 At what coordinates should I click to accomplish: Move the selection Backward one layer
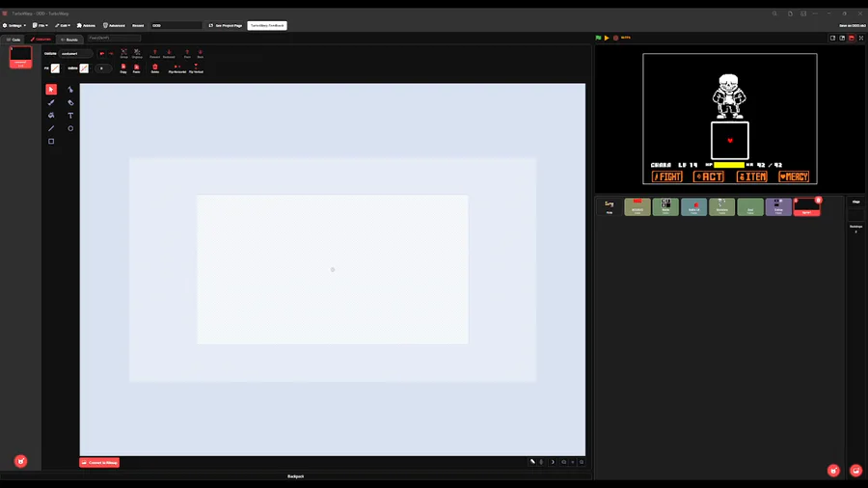(169, 53)
